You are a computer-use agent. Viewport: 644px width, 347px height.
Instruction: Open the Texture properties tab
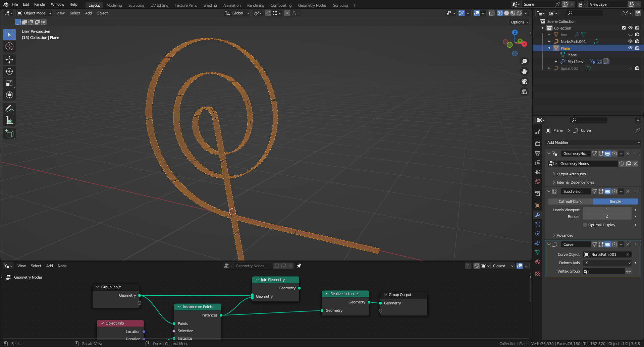(538, 274)
